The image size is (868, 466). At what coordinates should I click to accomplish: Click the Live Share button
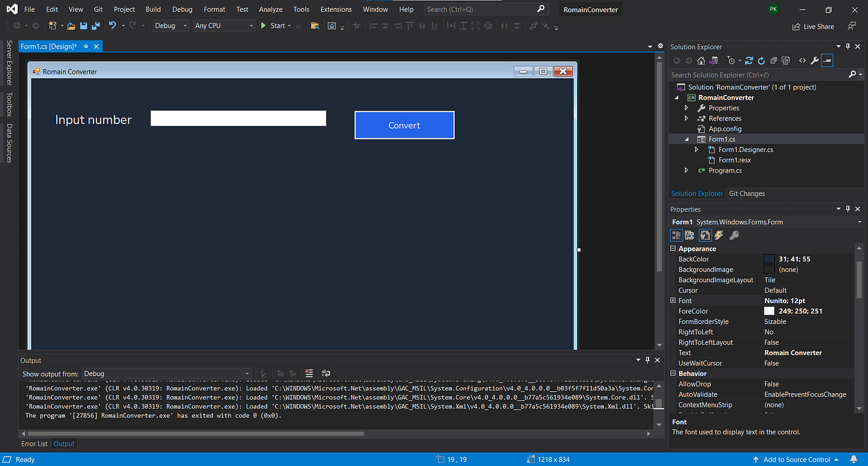[813, 26]
